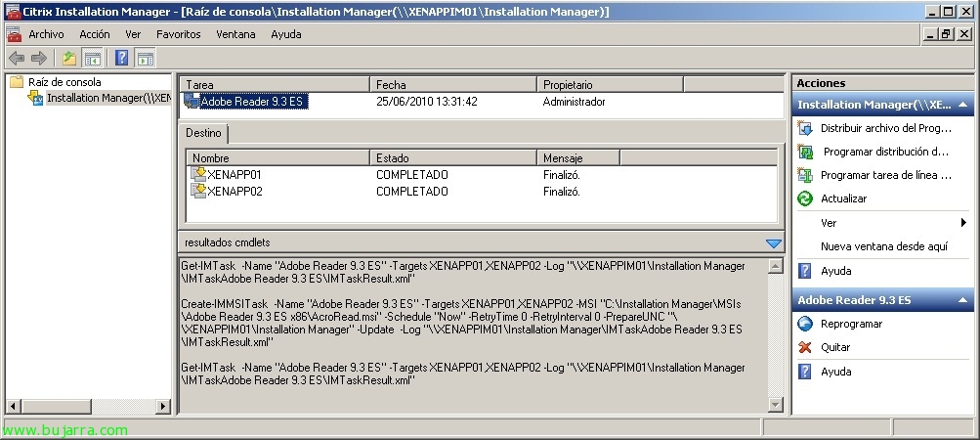Click the Citrix icon beside the Archivo menu
The height and width of the screenshot is (440, 980).
14,34
